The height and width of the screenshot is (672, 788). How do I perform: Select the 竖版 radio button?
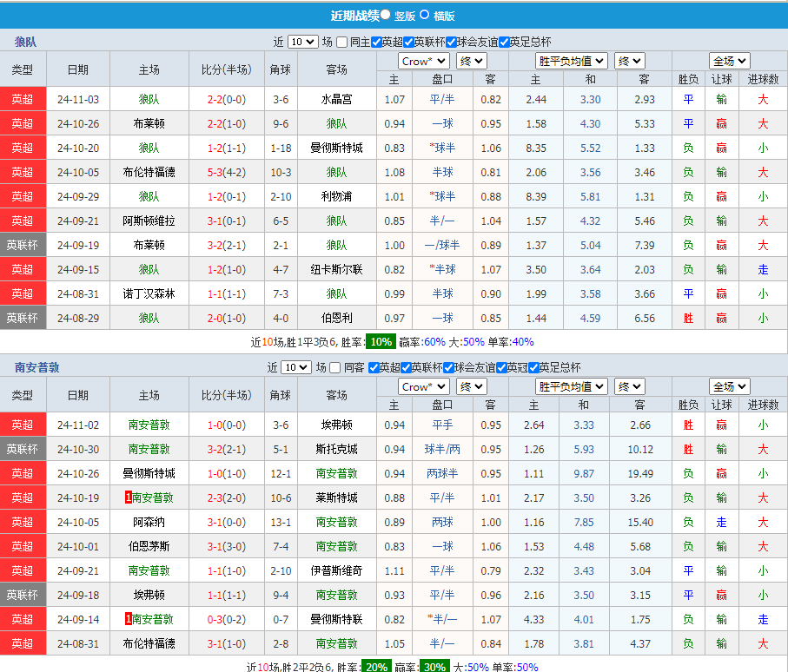coord(385,16)
